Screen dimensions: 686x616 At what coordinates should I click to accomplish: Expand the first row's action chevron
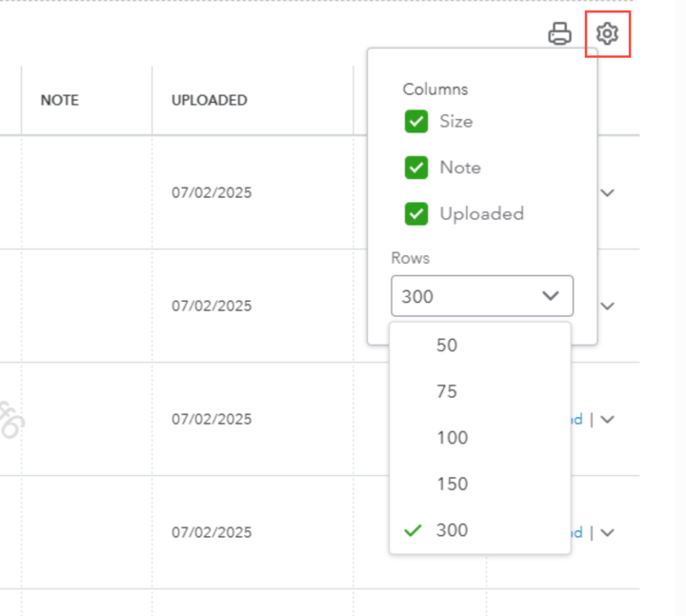coord(608,192)
